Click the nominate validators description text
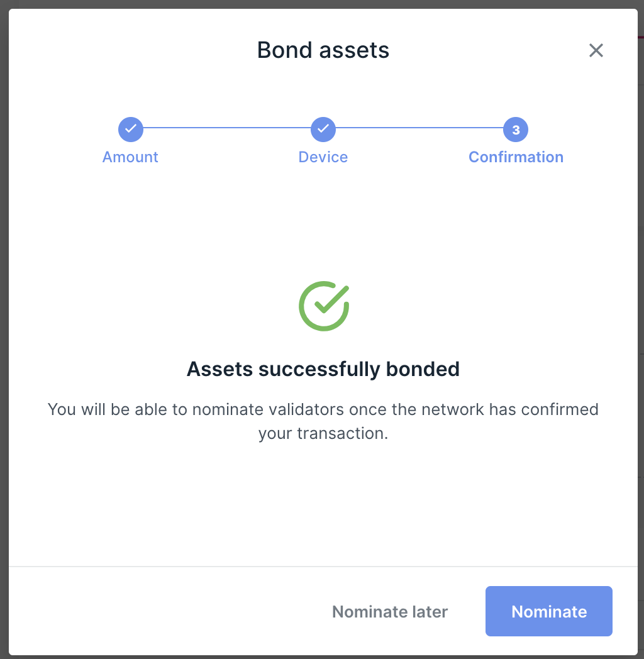Screen dimensions: 644x659 click(323, 421)
